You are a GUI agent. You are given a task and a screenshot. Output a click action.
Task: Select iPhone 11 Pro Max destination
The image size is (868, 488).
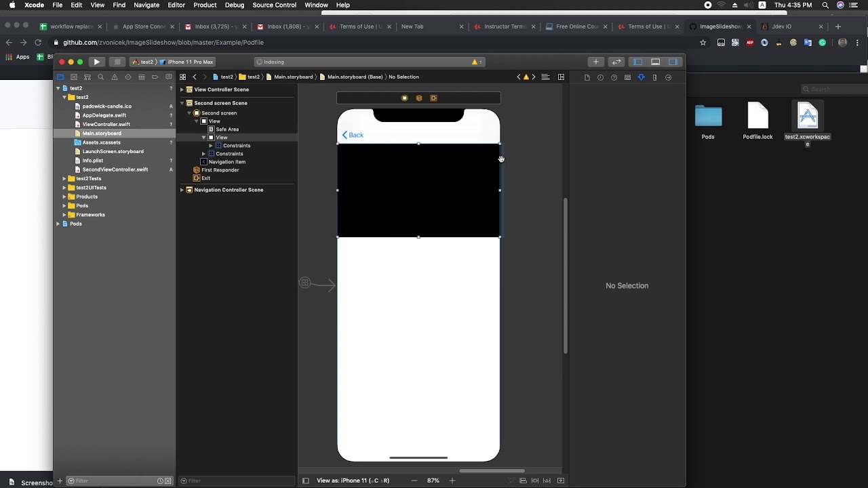coord(186,62)
